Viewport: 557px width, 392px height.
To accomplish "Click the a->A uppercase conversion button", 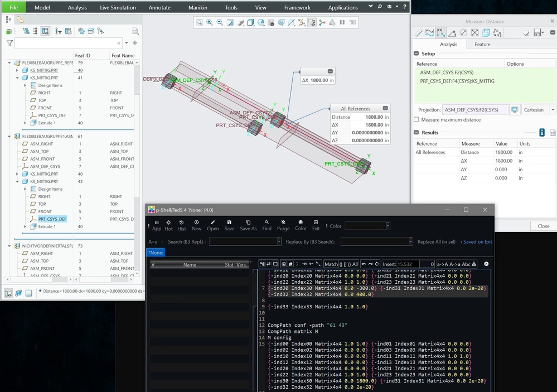I will pos(443,264).
